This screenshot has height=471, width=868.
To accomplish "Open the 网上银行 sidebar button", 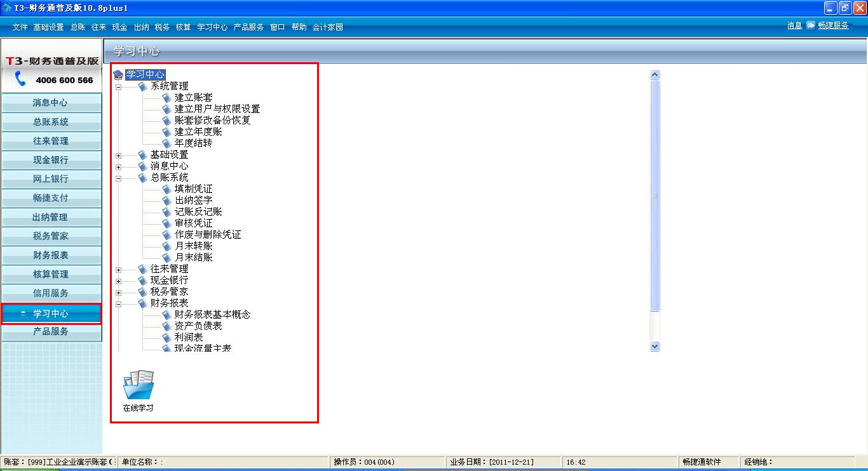I will [x=51, y=179].
